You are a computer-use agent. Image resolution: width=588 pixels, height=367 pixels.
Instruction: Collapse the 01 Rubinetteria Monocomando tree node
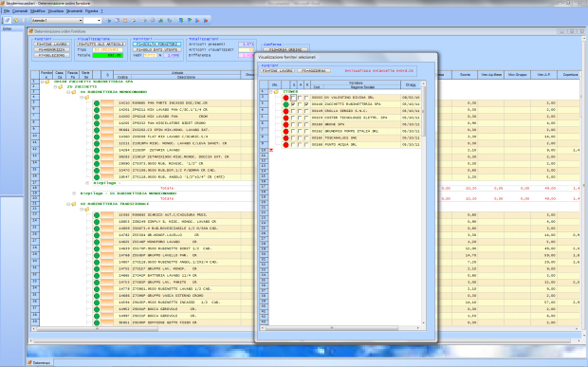click(68, 92)
